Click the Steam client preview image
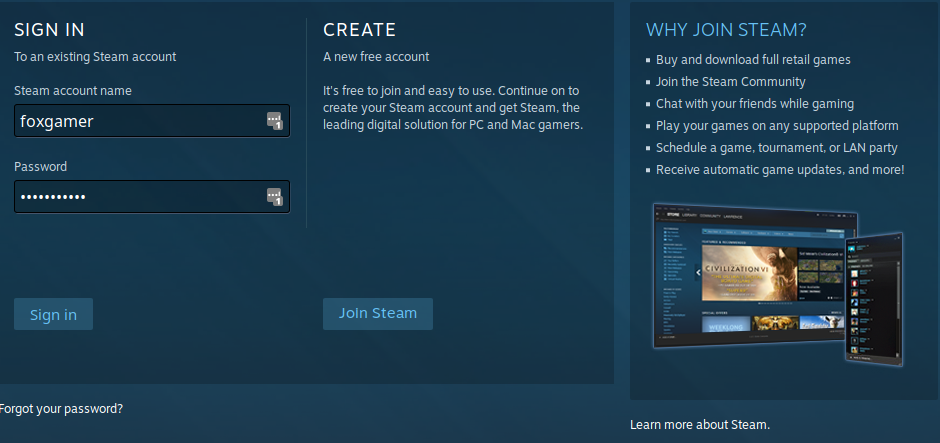The image size is (940, 443). (778, 284)
